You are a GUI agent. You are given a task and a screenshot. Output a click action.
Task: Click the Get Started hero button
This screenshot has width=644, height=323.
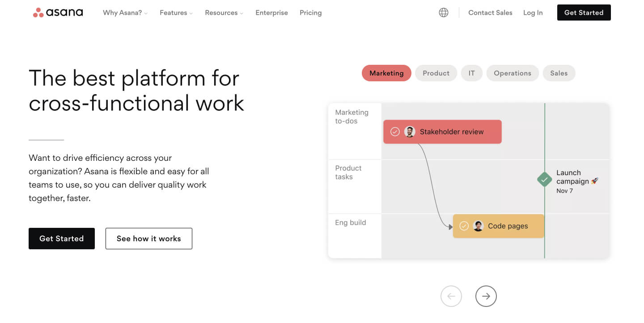[x=61, y=238]
